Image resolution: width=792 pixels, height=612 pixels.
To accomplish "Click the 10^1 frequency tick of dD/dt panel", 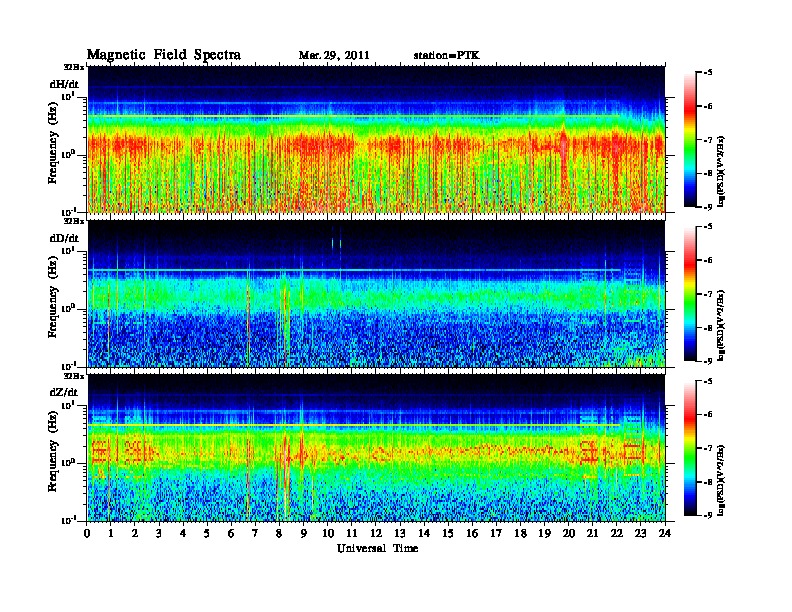I will click(69, 250).
